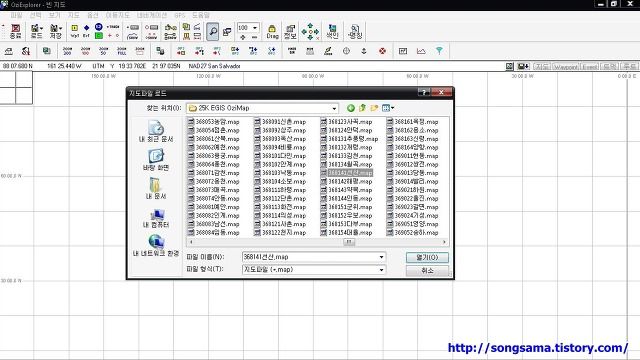This screenshot has width=640, height=360.
Task: Open 바탕 화면 (Desktop) shortcut
Action: coord(156,160)
